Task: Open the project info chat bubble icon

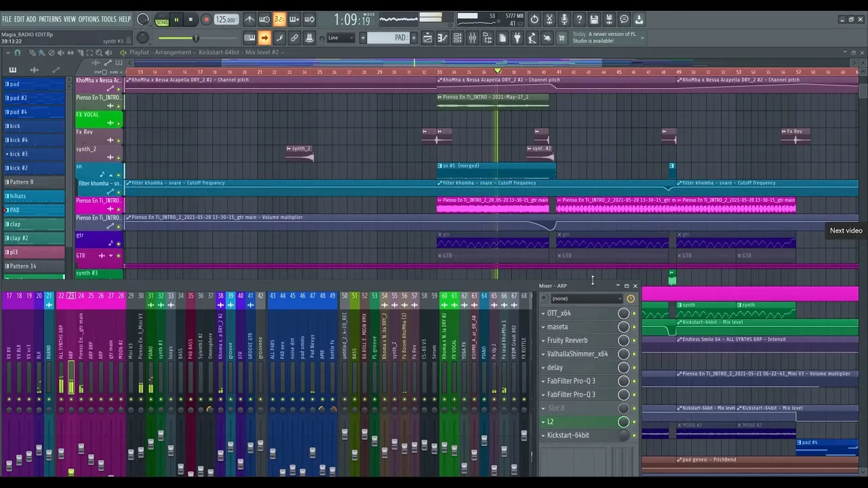Action: (624, 20)
